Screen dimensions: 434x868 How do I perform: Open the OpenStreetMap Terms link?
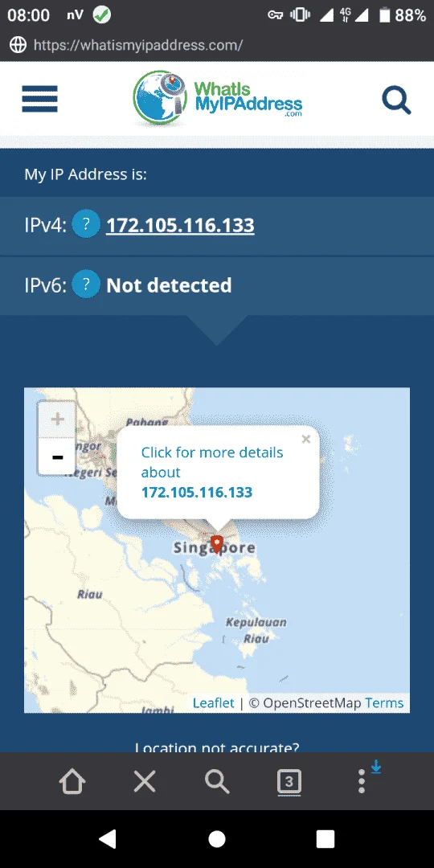pyautogui.click(x=384, y=703)
